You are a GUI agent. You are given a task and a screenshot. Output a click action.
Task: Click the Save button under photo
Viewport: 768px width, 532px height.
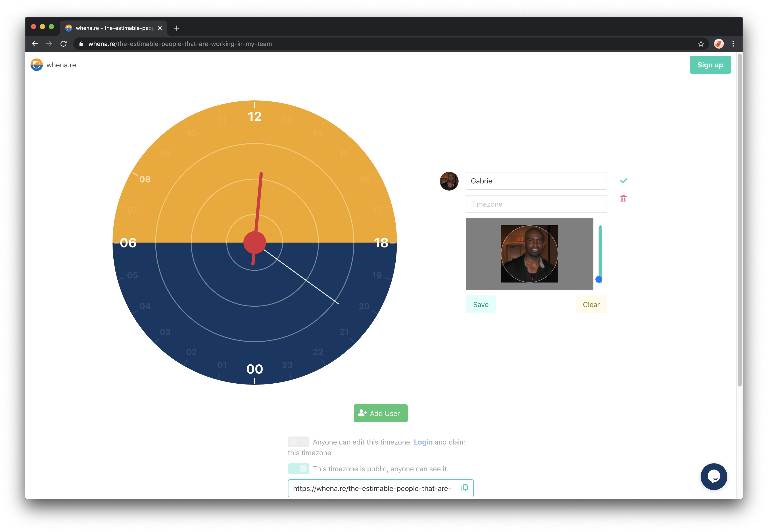pyautogui.click(x=480, y=304)
